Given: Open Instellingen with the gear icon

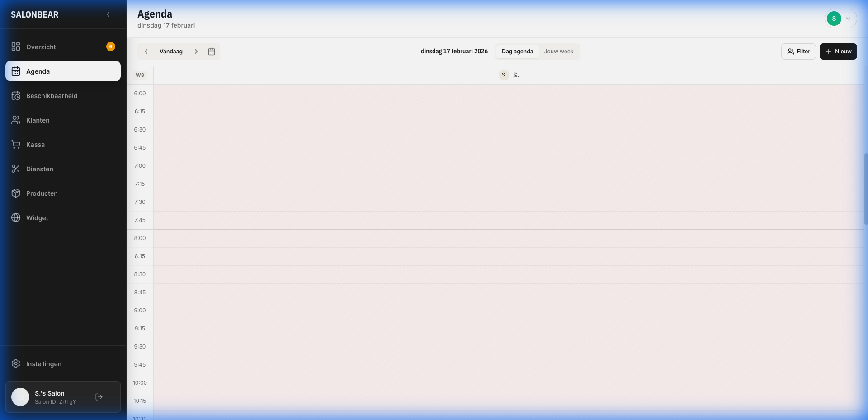Looking at the screenshot, I should (16, 364).
